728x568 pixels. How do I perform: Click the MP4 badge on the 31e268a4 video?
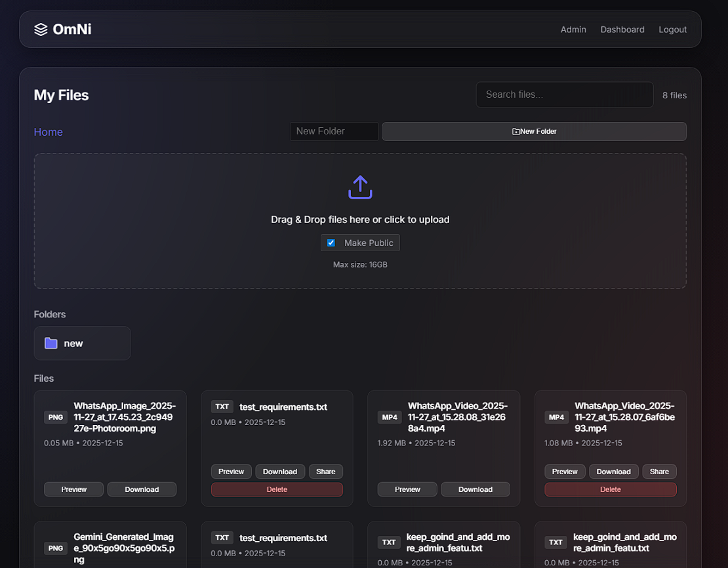pyautogui.click(x=390, y=417)
